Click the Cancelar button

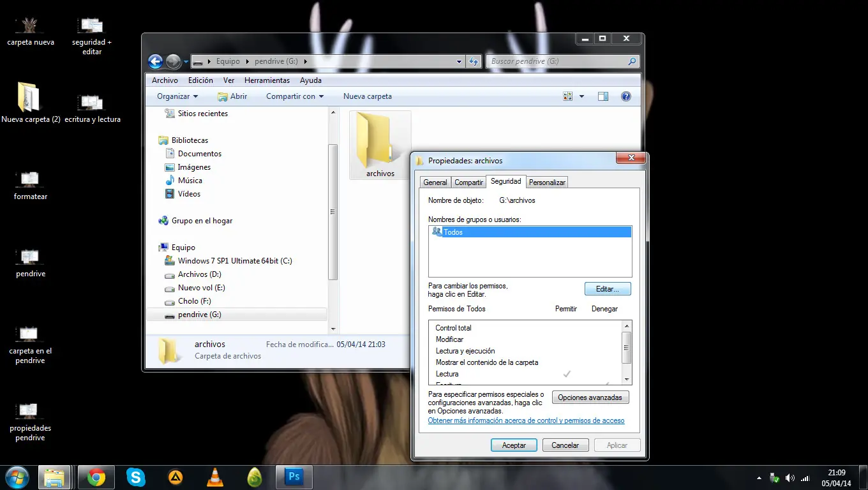click(x=565, y=445)
